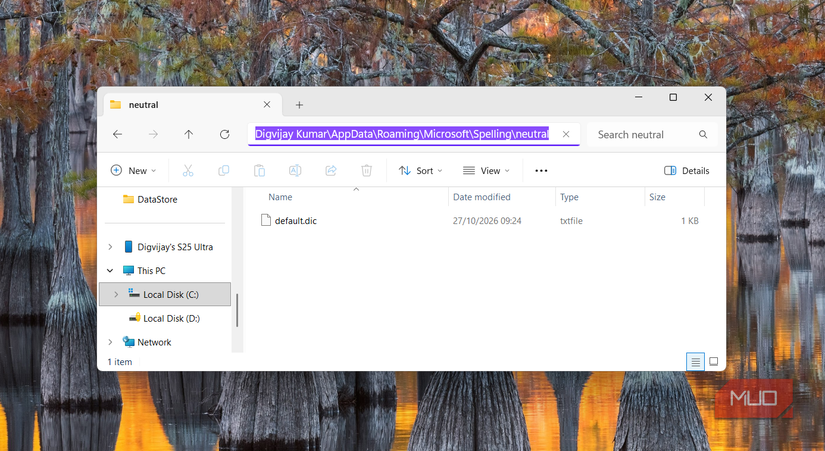Viewport: 825px width, 451px height.
Task: Go up one folder level
Action: (x=188, y=135)
